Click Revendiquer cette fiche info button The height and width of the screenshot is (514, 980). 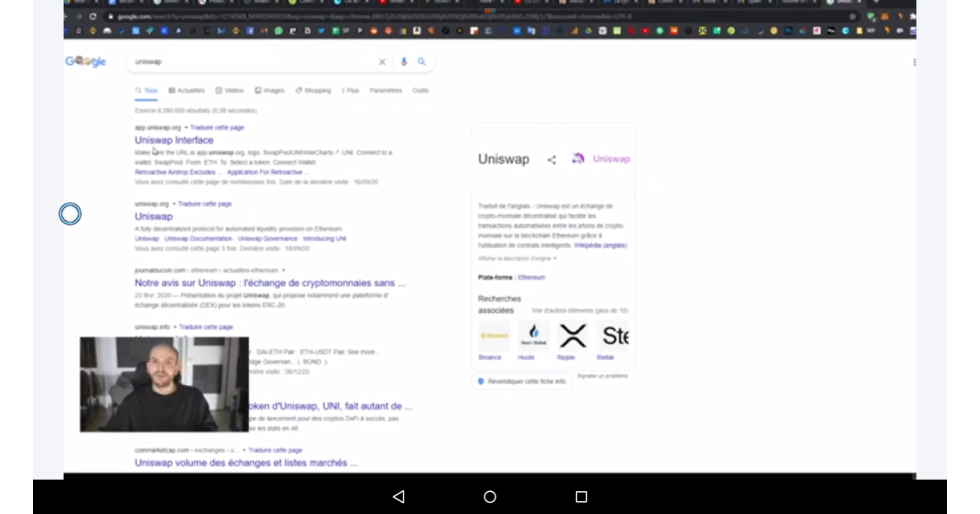coord(522,382)
